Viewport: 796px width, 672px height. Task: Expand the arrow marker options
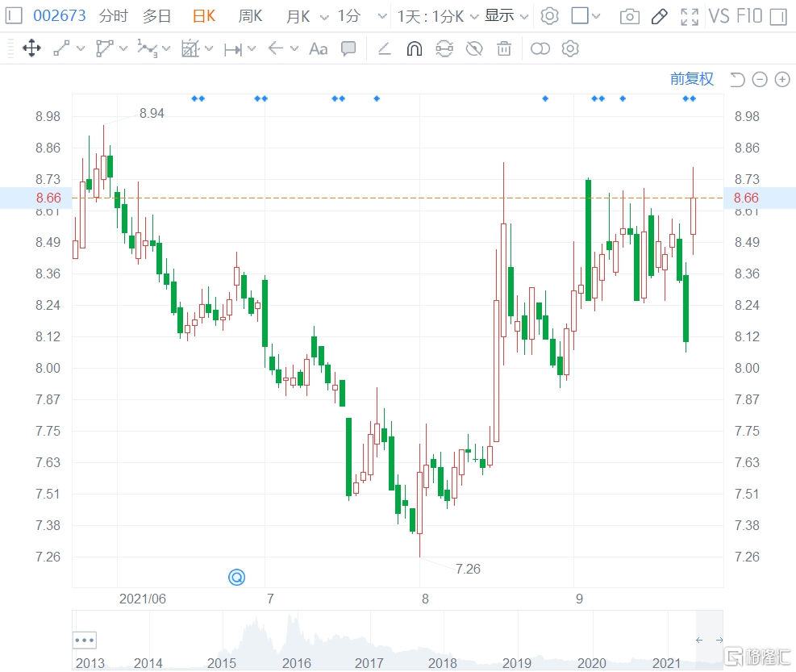coord(294,48)
